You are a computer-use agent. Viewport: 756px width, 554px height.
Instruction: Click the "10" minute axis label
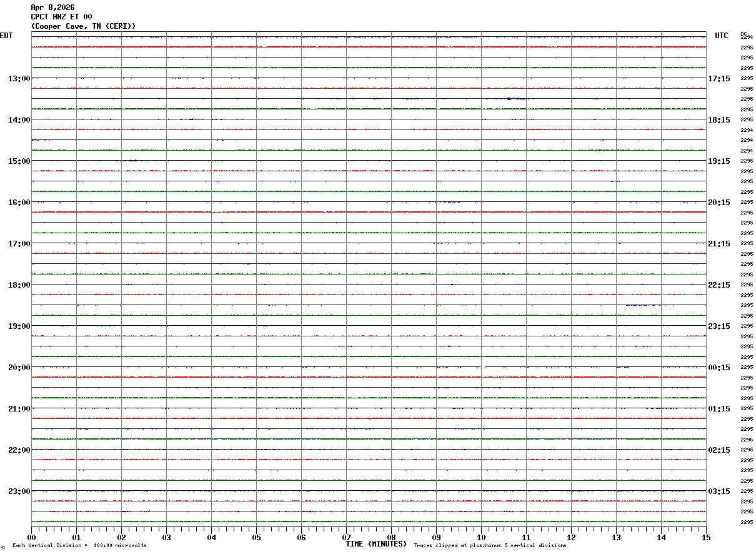pyautogui.click(x=482, y=538)
